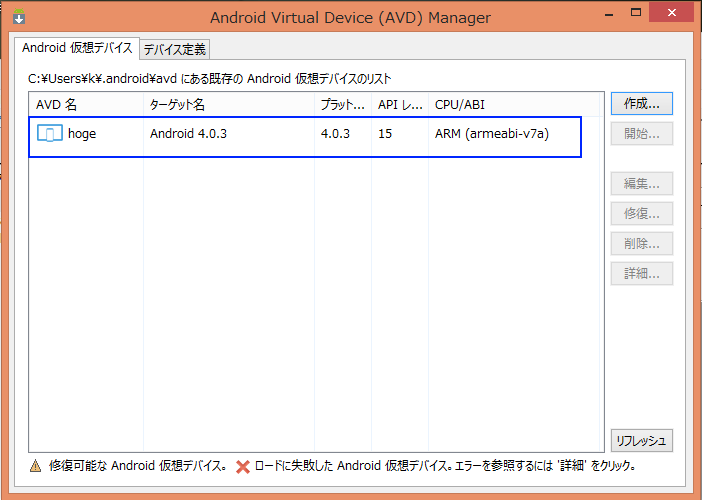Click the 編集... button
Viewport: 702px width, 500px height.
pos(642,184)
